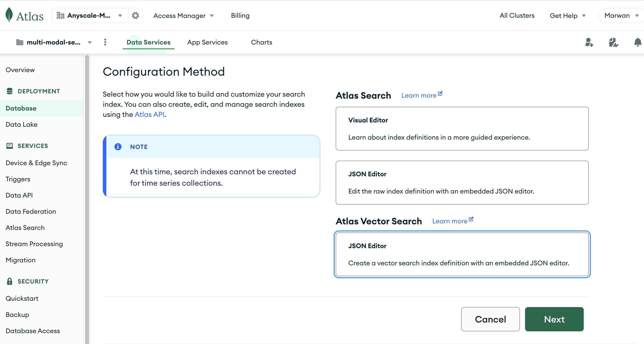
Task: Open the Marwan user menu
Action: [621, 15]
